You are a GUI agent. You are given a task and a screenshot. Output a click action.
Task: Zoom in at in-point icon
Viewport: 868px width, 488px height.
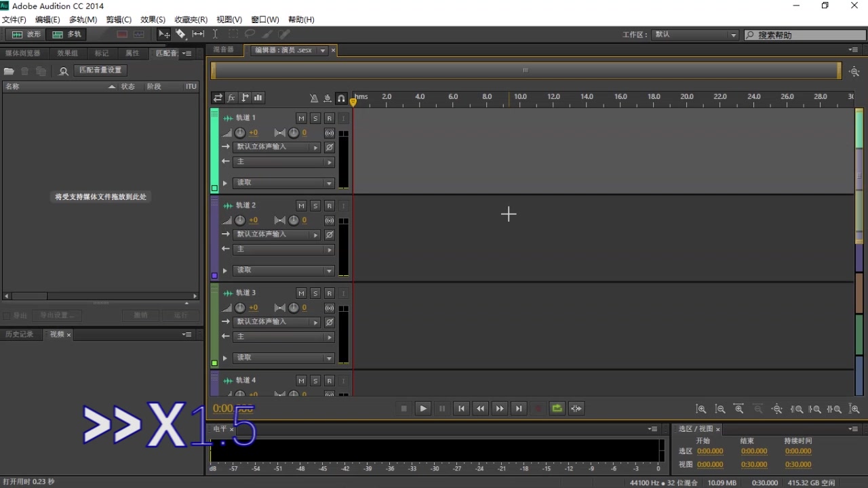coord(797,409)
